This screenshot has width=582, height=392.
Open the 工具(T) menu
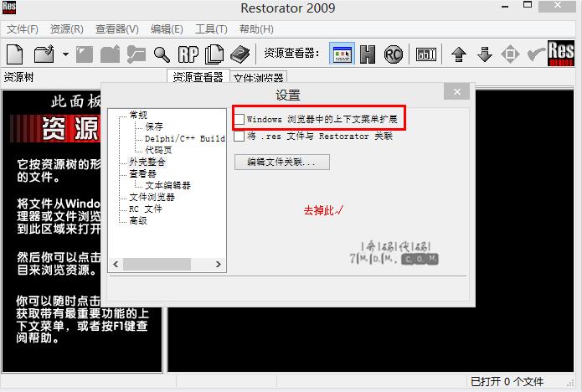tap(211, 29)
